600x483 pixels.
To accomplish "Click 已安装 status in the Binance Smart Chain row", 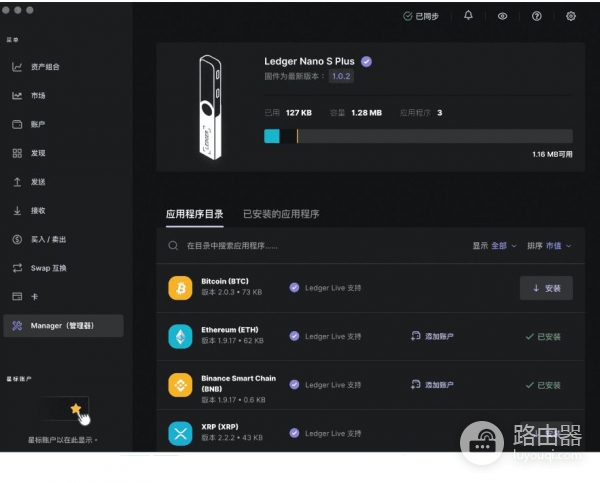I will pyautogui.click(x=543, y=385).
